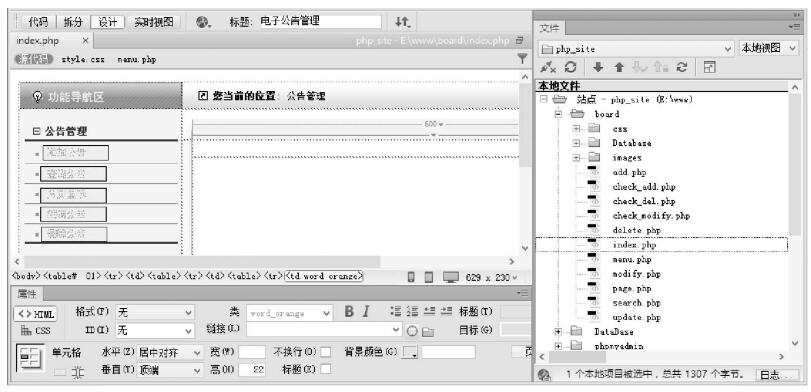Open the 格式 (Format) dropdown
The width and height of the screenshot is (811, 392).
tap(155, 312)
